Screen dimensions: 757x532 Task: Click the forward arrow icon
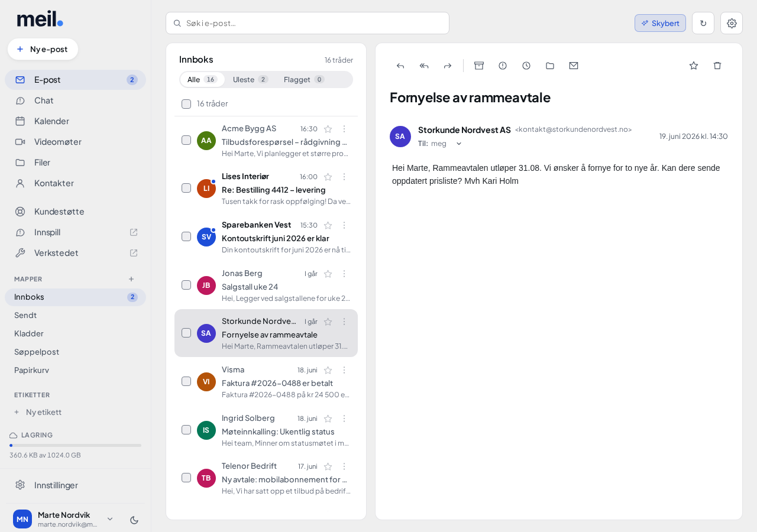pos(448,66)
